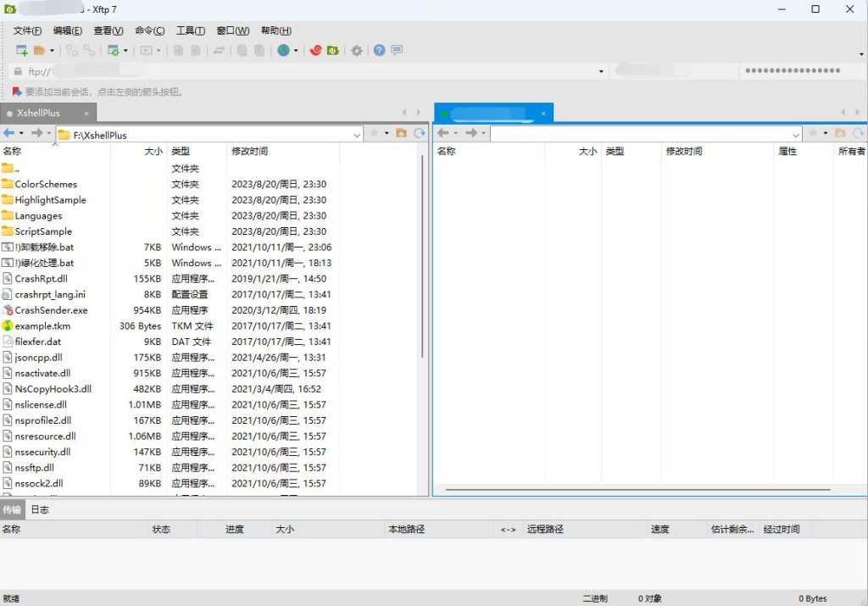
Task: Click the settings gear icon on toolbar
Action: coord(356,49)
